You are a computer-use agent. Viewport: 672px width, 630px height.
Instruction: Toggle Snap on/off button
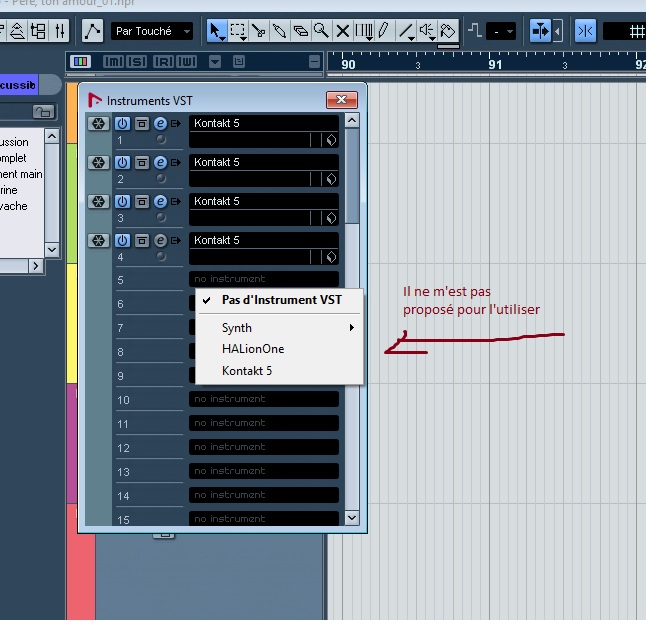(585, 31)
